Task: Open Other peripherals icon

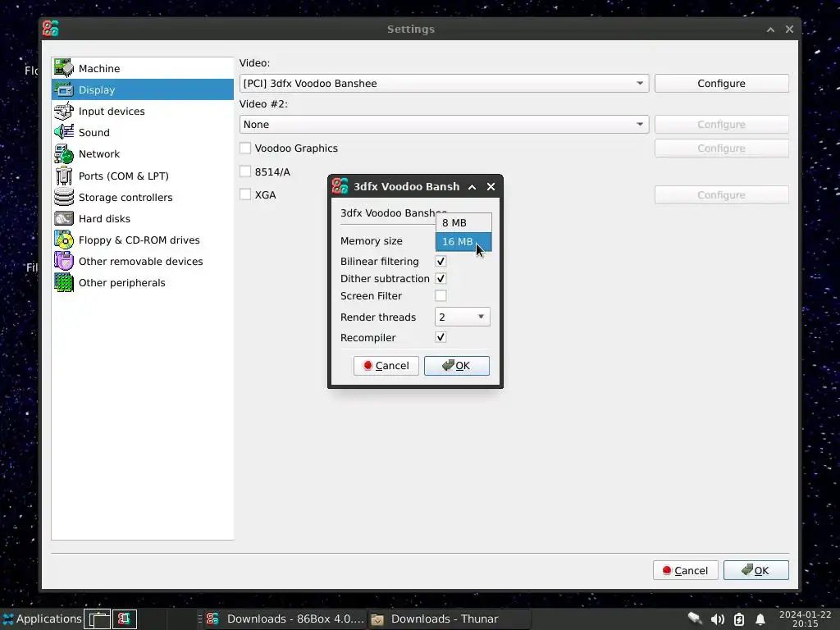Action: click(x=64, y=283)
